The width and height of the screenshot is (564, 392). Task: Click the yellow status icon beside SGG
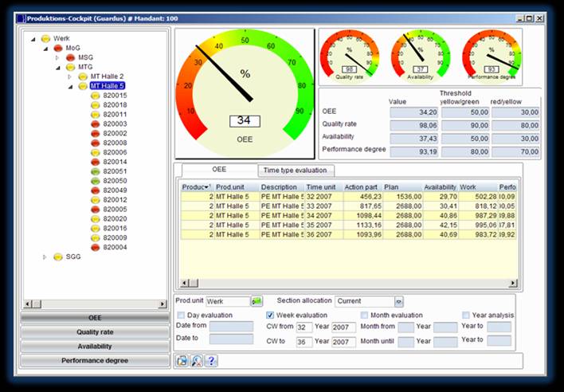pos(58,257)
